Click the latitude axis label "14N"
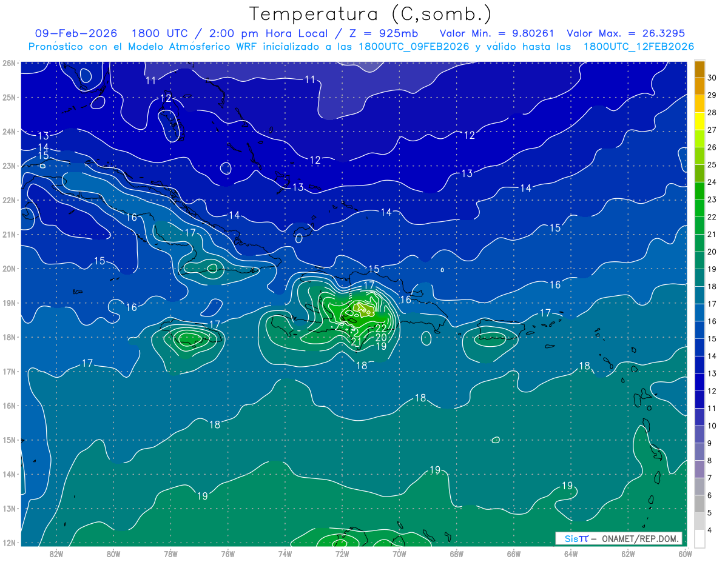Image resolution: width=728 pixels, height=562 pixels. pyautogui.click(x=8, y=474)
